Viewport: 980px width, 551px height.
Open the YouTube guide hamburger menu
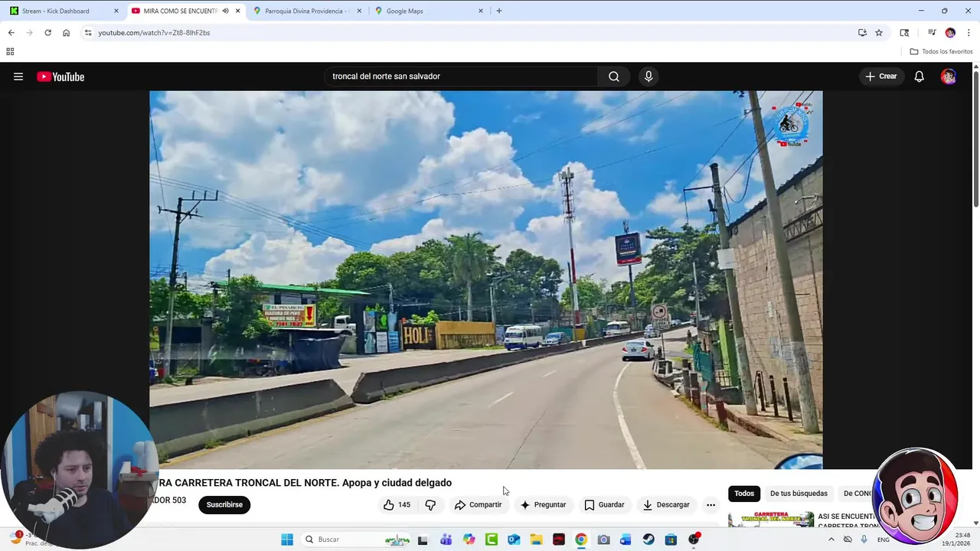click(x=18, y=77)
